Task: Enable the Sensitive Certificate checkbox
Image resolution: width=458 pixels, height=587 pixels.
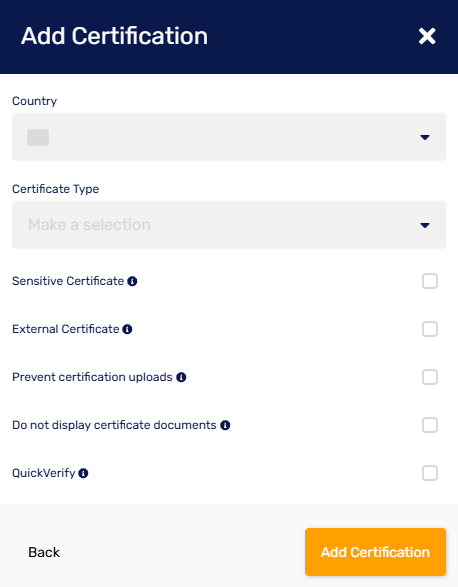Action: 430,281
